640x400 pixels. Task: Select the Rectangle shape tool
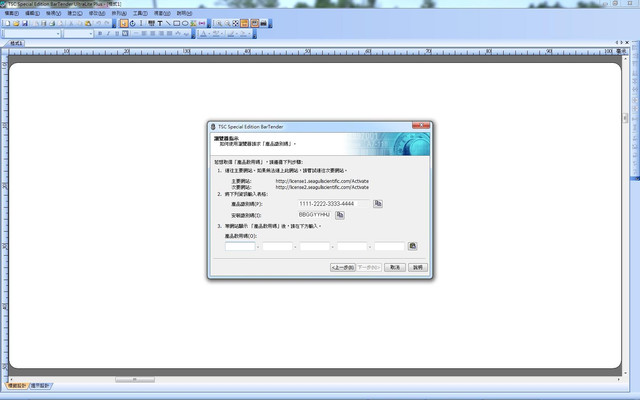click(x=176, y=23)
